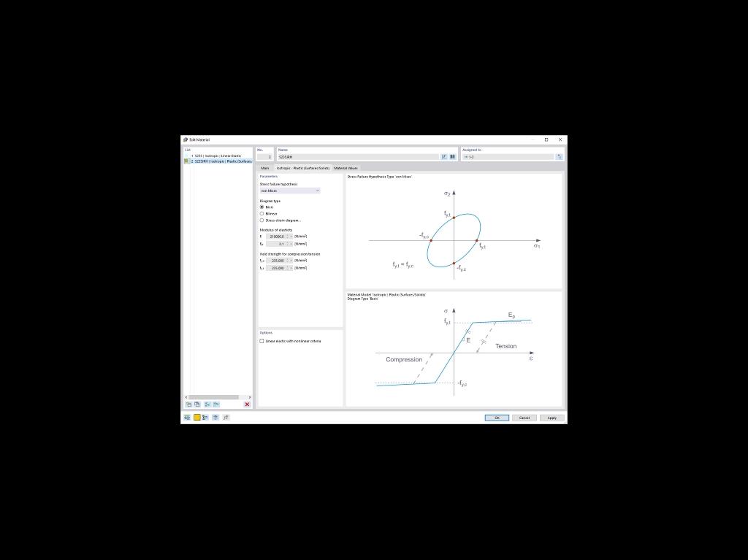748x560 pixels.
Task: Click the f y,c yield strength field
Action: click(x=275, y=261)
